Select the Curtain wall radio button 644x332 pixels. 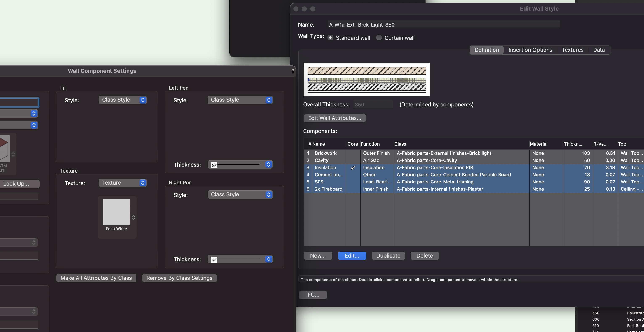click(x=379, y=38)
